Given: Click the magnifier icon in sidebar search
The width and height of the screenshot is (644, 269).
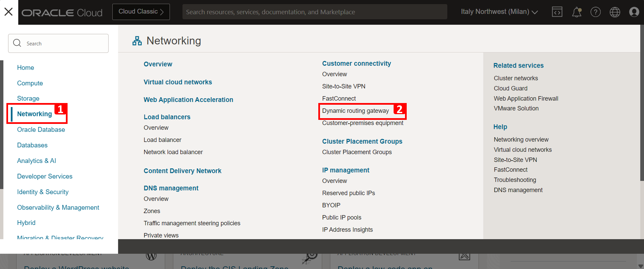Looking at the screenshot, I should tap(17, 43).
